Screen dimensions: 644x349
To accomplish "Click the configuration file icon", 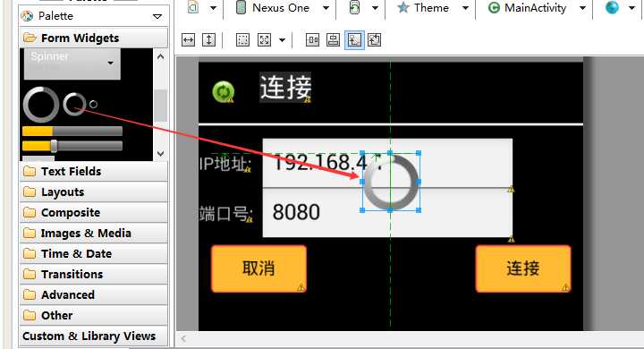I will click(193, 7).
